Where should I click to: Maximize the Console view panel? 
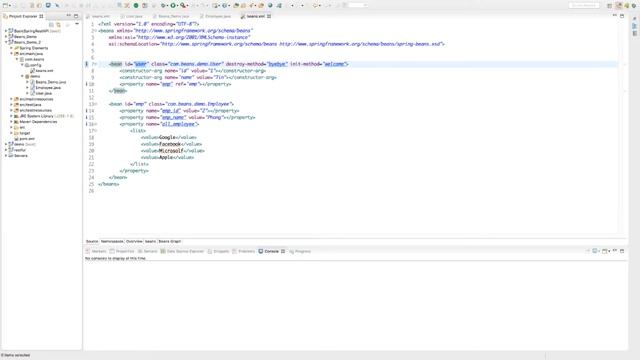[622, 251]
